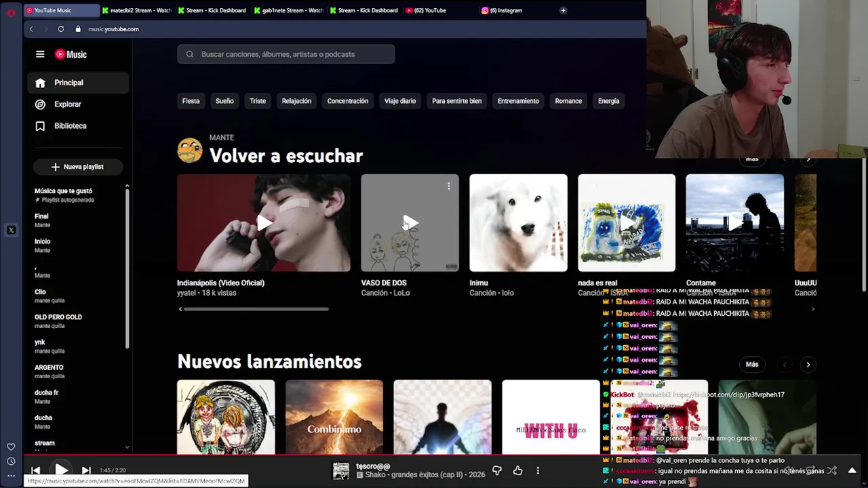Screen dimensions: 868x488
Task: Open the Inicio playlist
Action: tap(77, 245)
